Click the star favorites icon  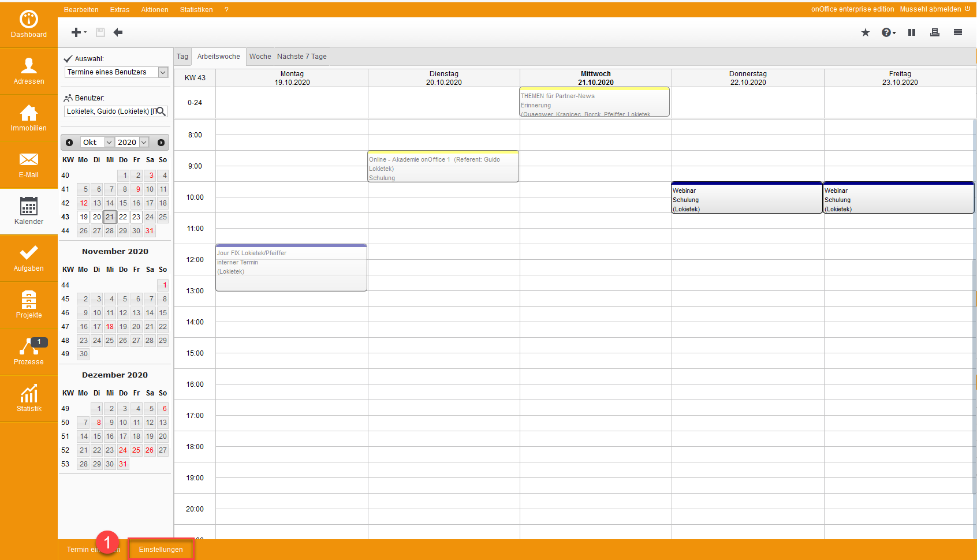click(865, 32)
